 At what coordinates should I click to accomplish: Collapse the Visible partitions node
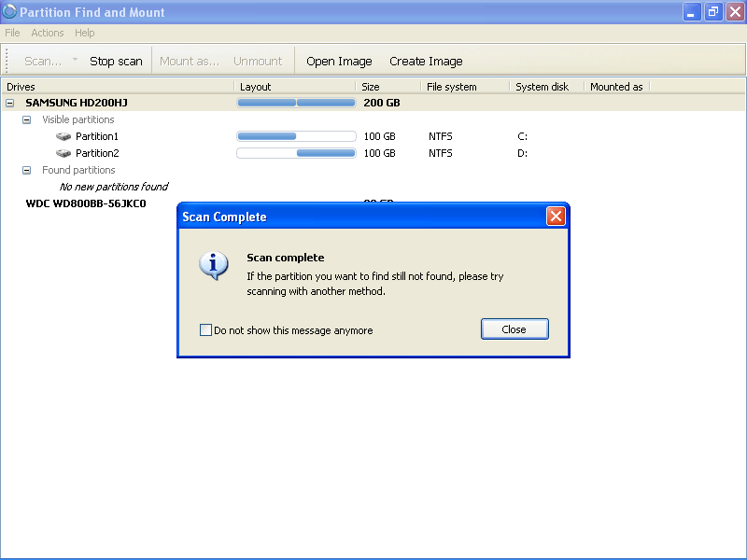[26, 119]
